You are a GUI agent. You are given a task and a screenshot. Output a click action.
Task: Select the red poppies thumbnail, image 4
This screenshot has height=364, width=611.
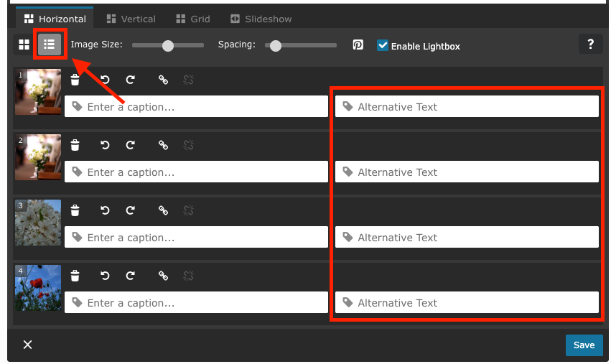tap(38, 288)
